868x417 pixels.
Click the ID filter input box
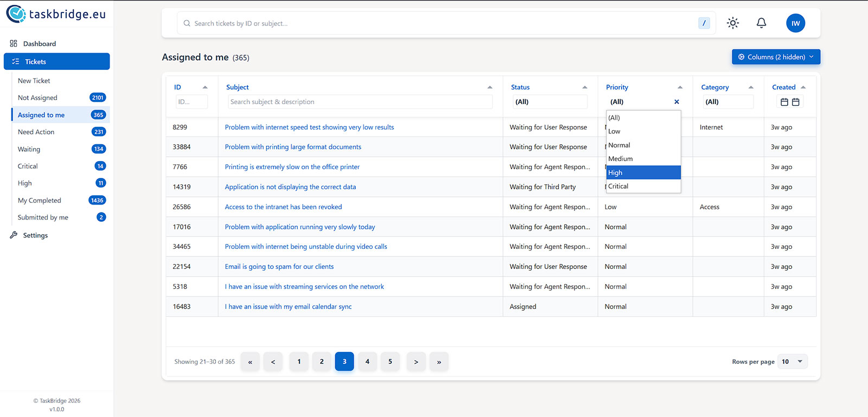click(192, 102)
